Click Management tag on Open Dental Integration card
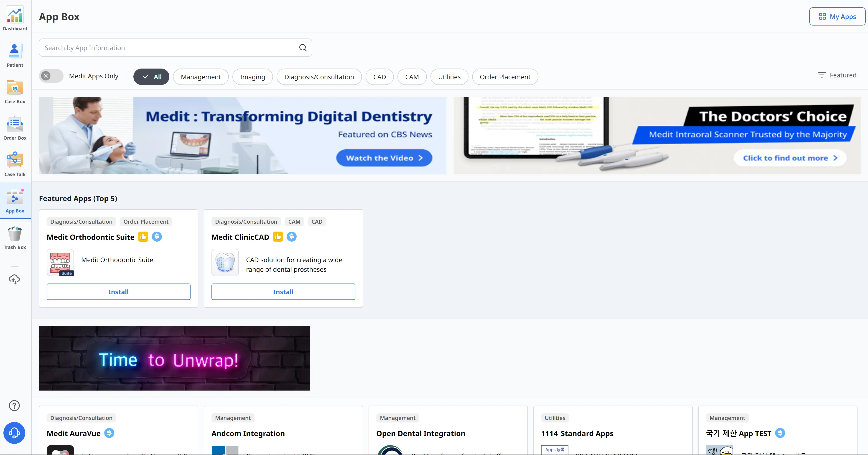 point(398,418)
